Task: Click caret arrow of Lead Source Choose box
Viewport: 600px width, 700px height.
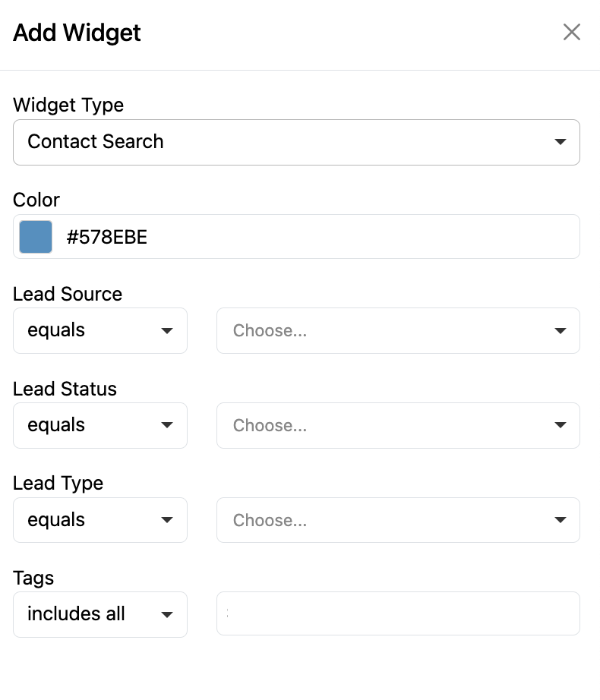Action: pyautogui.click(x=561, y=330)
